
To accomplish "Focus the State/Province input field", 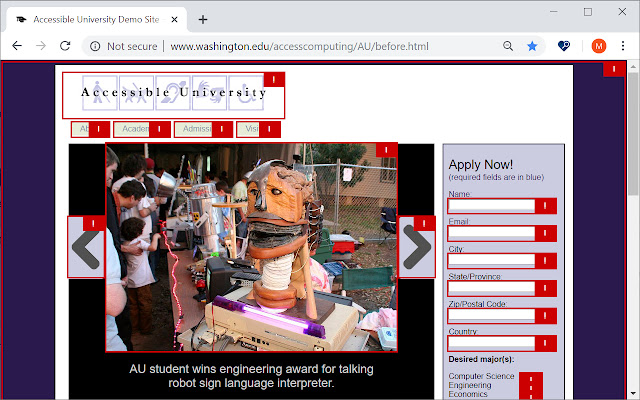I will [502, 288].
